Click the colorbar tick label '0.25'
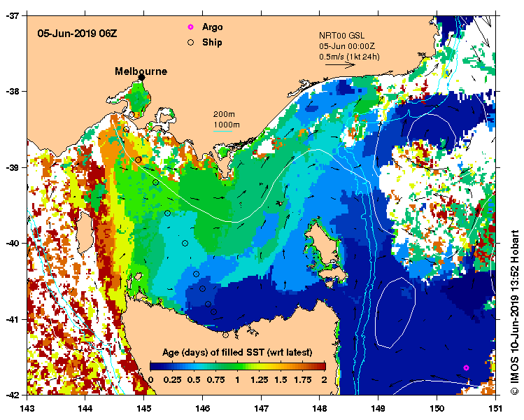 pos(172,380)
